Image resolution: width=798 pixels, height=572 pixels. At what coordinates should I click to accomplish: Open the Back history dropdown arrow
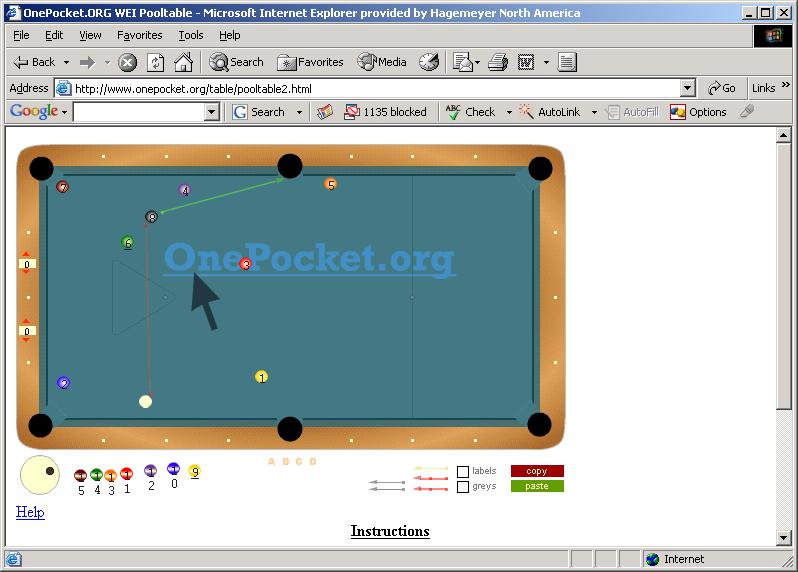[x=66, y=63]
